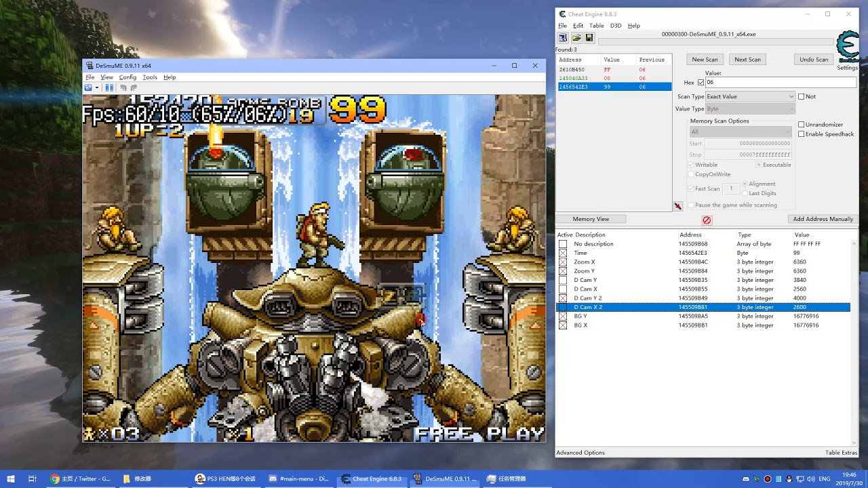This screenshot has width=868, height=488.
Task: Pause emulation with DeSmuME pause icon
Action: point(109,87)
